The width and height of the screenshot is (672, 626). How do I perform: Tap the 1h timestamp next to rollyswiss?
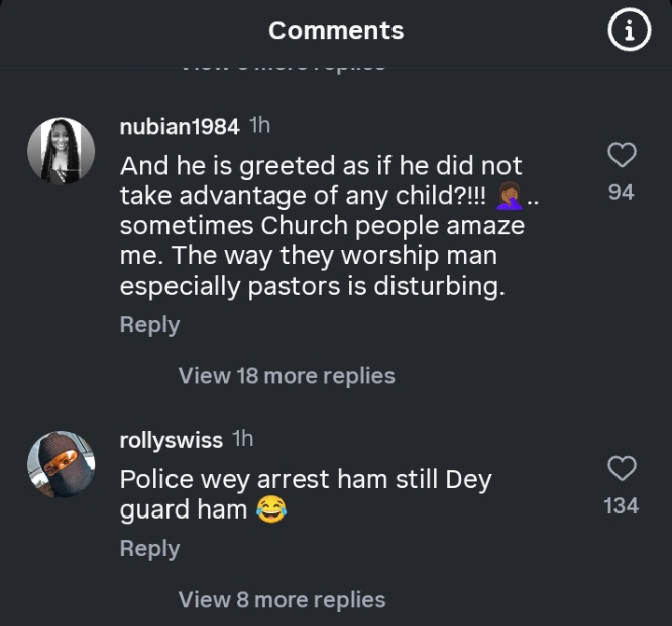[x=242, y=438]
